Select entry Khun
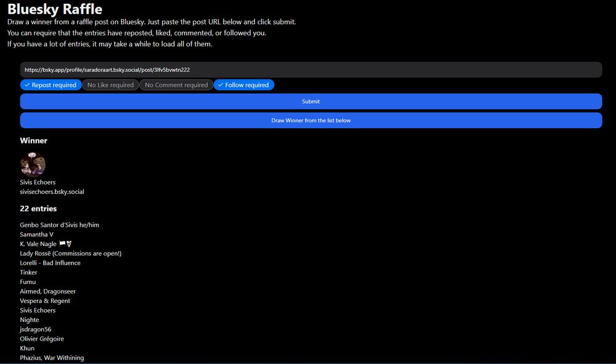This screenshot has width=616, height=364. click(x=27, y=348)
